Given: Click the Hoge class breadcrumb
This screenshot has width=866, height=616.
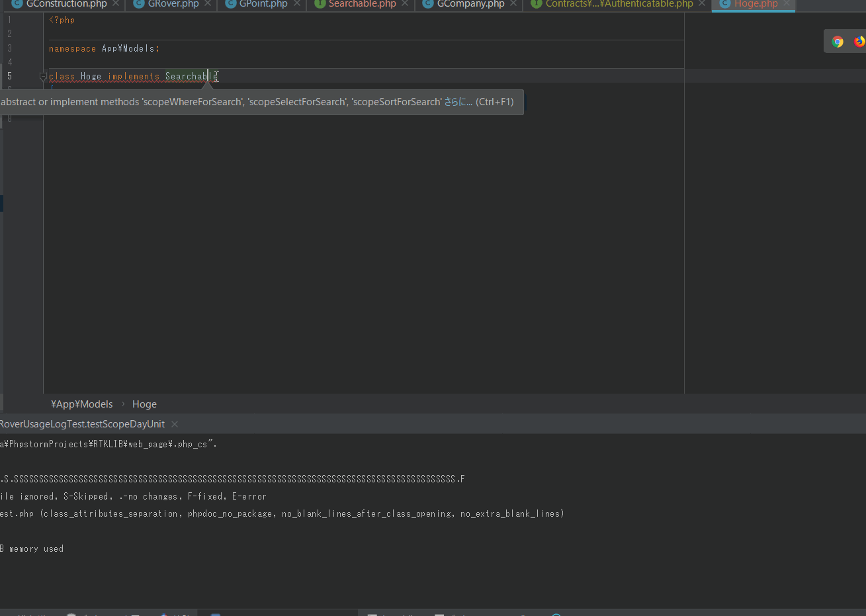Looking at the screenshot, I should (144, 404).
